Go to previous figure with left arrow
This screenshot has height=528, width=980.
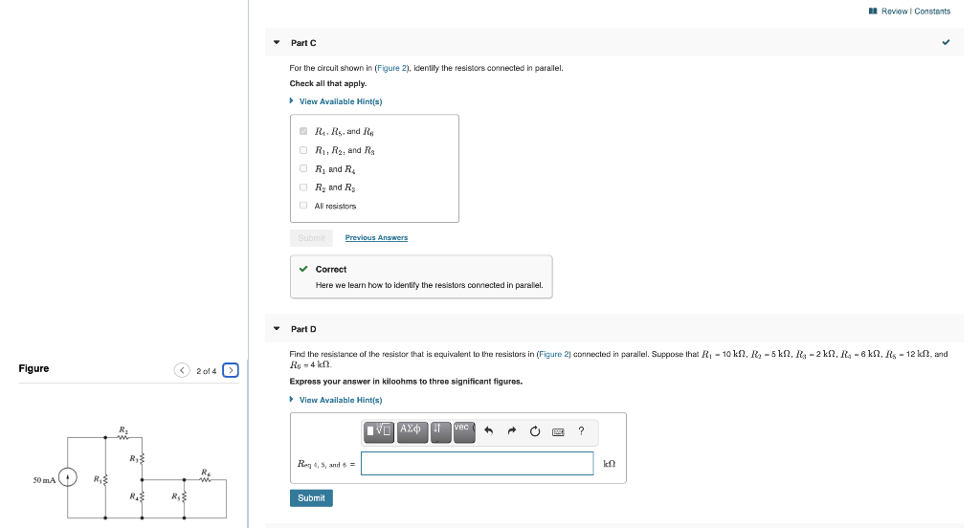(x=182, y=370)
